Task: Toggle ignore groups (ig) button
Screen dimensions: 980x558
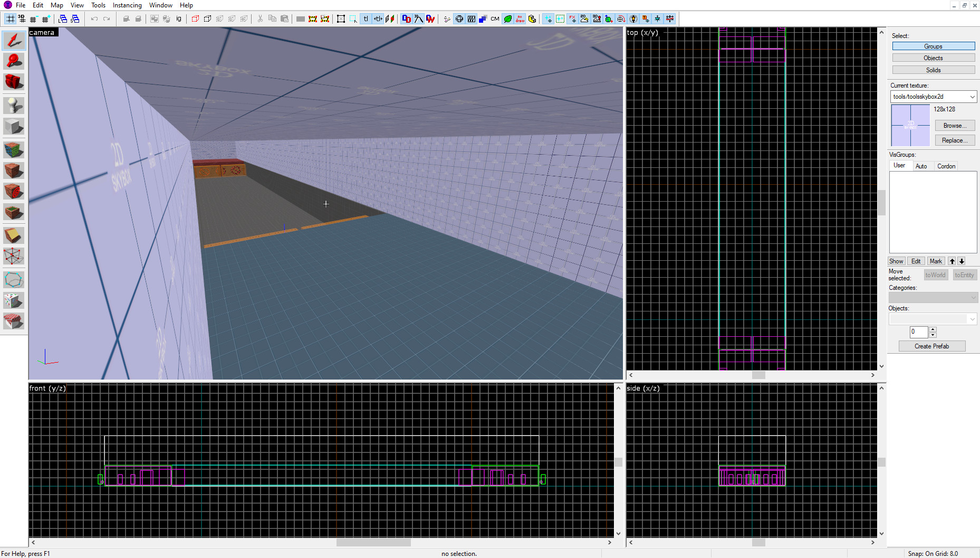Action: tap(179, 19)
